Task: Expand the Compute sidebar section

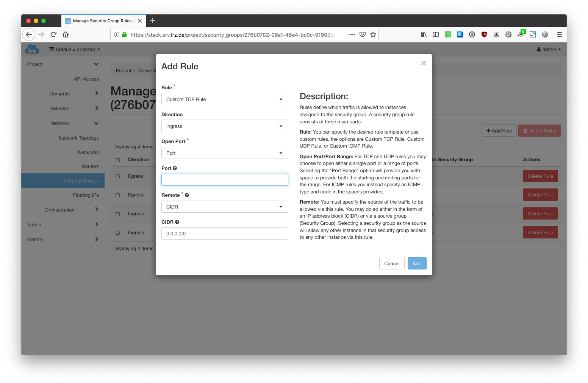Action: (x=59, y=94)
